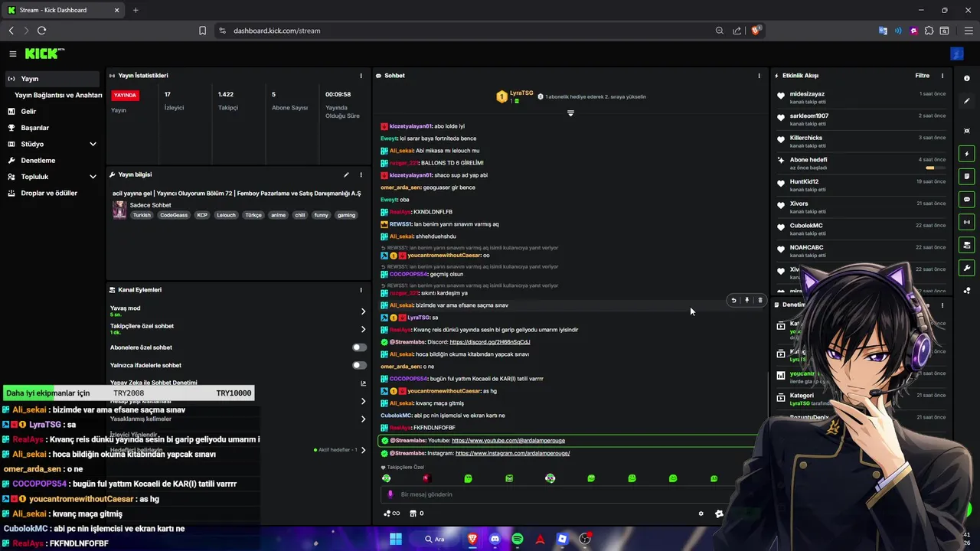Reply to the hovered message with the reply icon
Screen dimensions: 980x551
[x=733, y=300]
